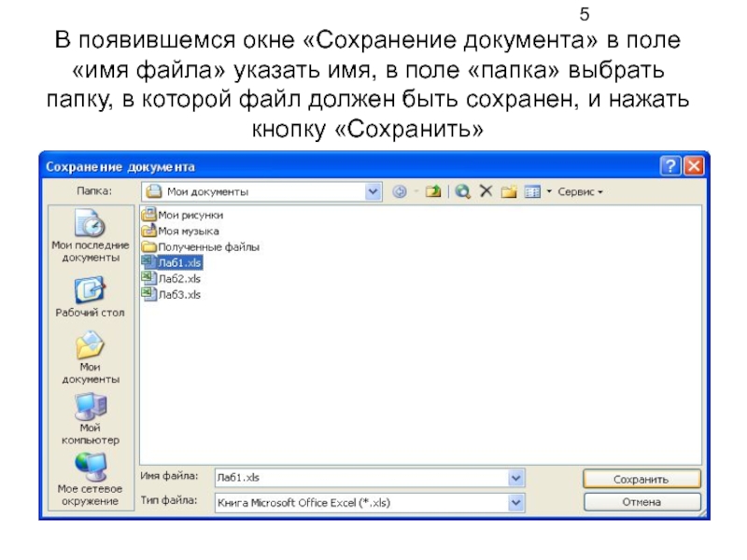This screenshot has width=747, height=560.
Task: Create a new folder
Action: tap(509, 191)
